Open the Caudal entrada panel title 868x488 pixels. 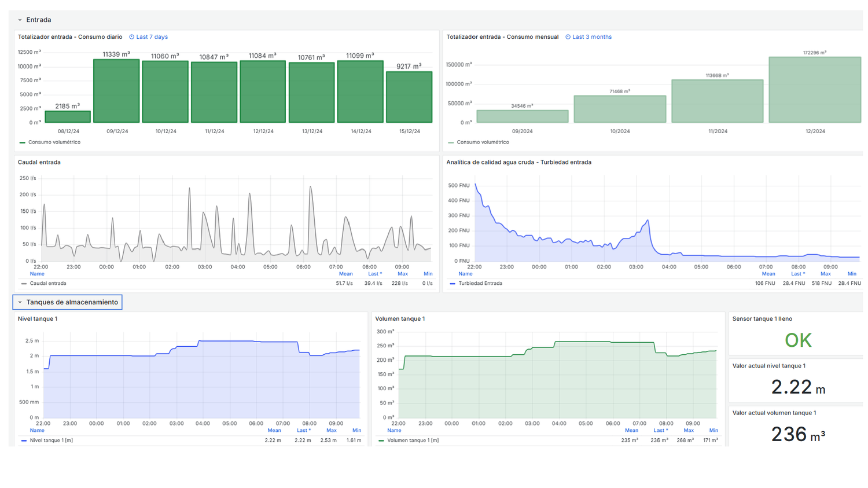[x=39, y=162]
